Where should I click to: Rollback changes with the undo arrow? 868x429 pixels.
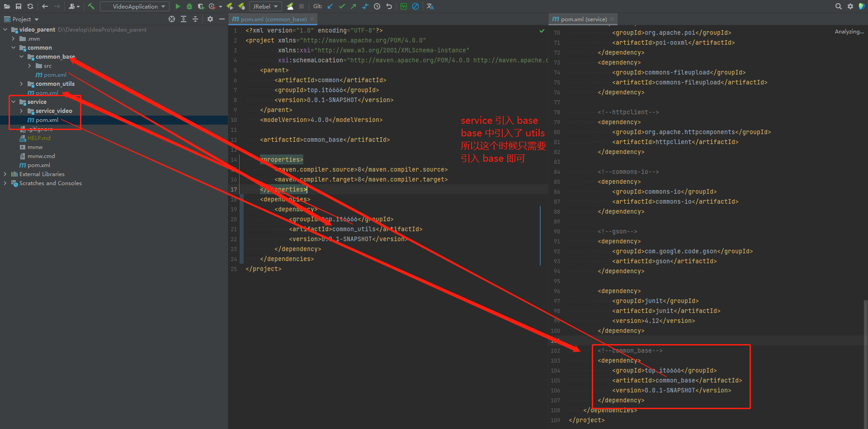pyautogui.click(x=389, y=6)
